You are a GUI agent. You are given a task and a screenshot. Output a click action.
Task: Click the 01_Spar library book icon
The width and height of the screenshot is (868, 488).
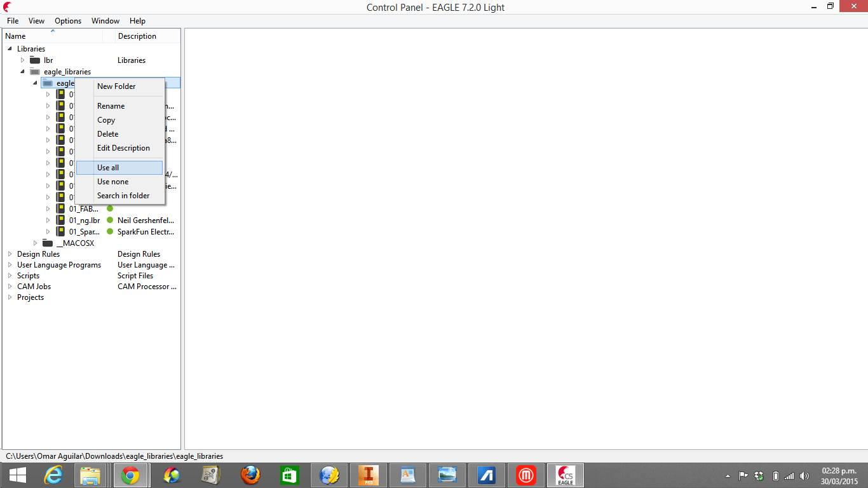60,231
